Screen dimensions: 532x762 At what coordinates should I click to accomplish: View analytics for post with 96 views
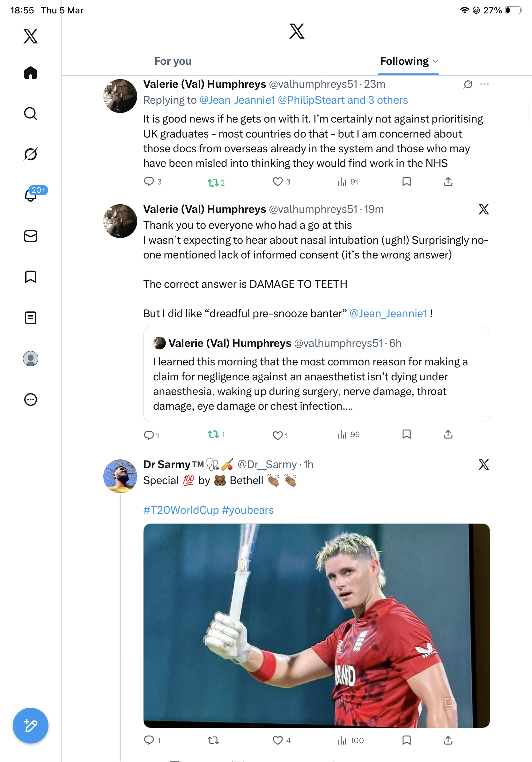point(348,434)
